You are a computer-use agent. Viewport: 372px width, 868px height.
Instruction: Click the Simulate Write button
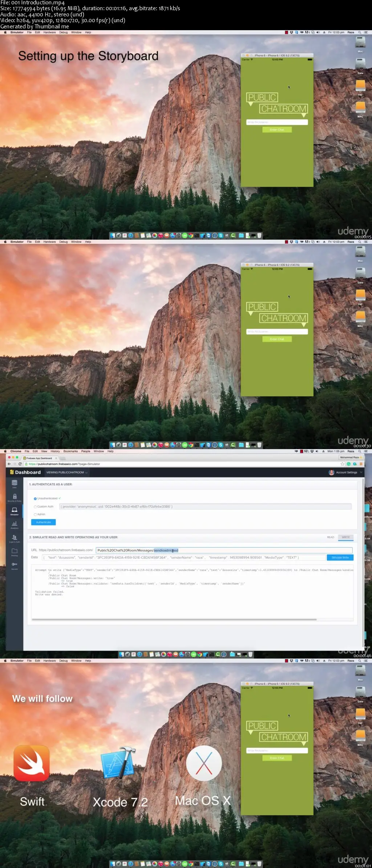[340, 557]
